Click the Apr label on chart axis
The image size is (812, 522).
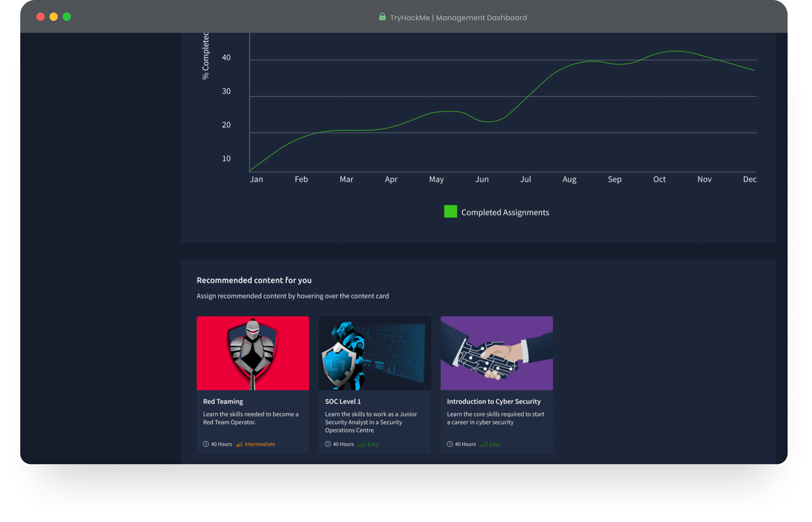point(391,179)
